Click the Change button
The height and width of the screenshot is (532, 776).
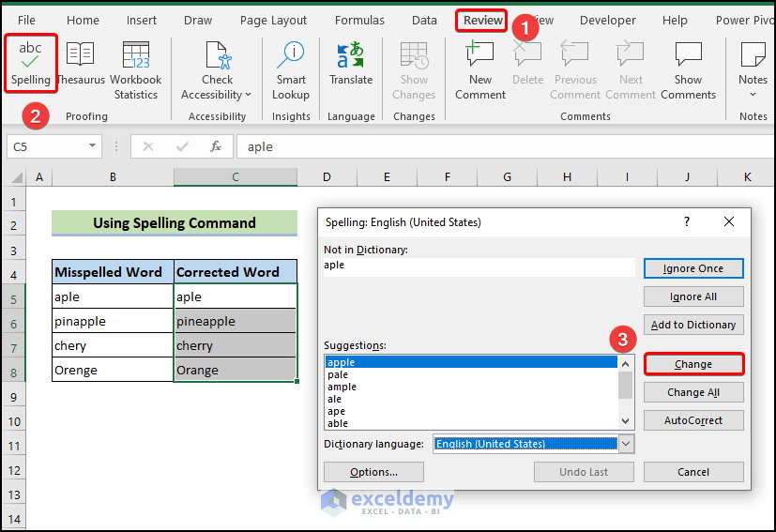tap(693, 364)
